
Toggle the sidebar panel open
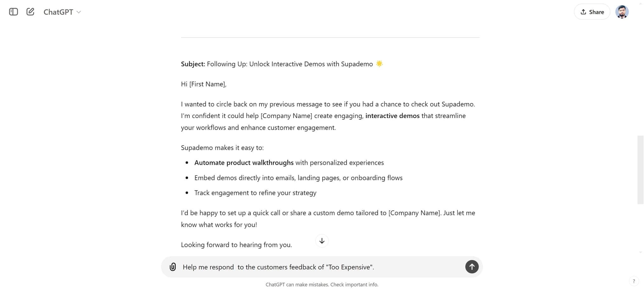tap(13, 12)
